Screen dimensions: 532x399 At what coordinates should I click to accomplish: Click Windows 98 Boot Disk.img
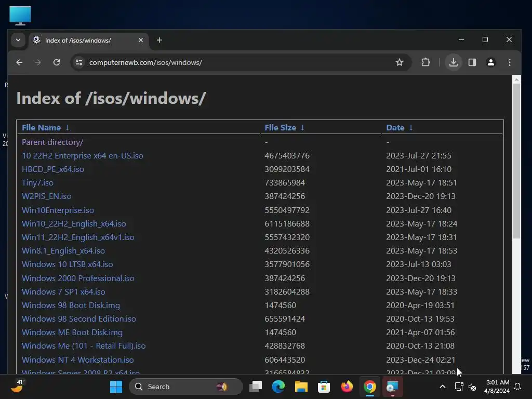(71, 305)
